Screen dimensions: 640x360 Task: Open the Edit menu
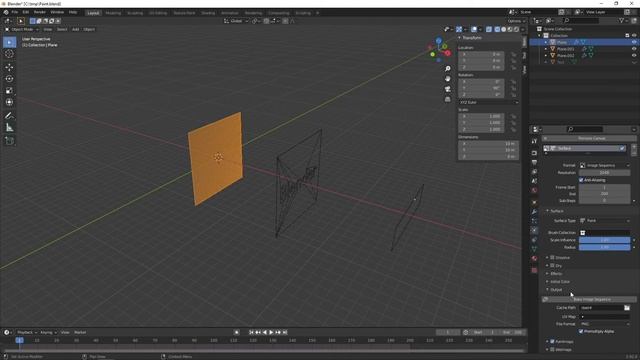point(26,12)
